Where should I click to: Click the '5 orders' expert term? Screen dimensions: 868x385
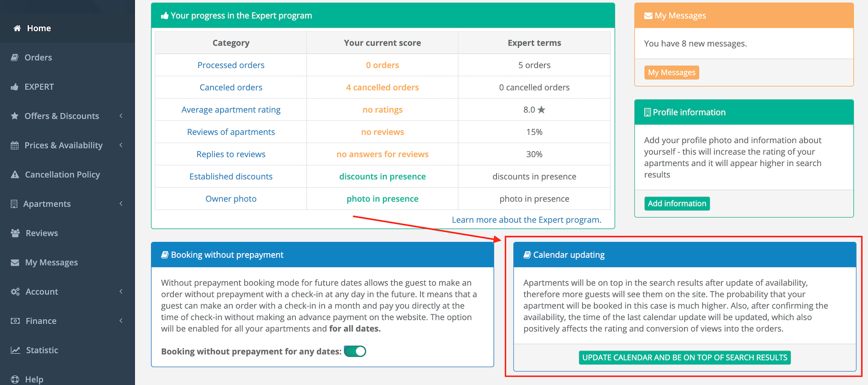point(534,65)
